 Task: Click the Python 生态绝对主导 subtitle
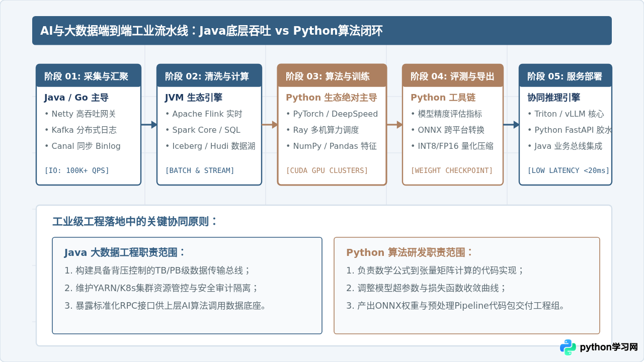(x=332, y=98)
